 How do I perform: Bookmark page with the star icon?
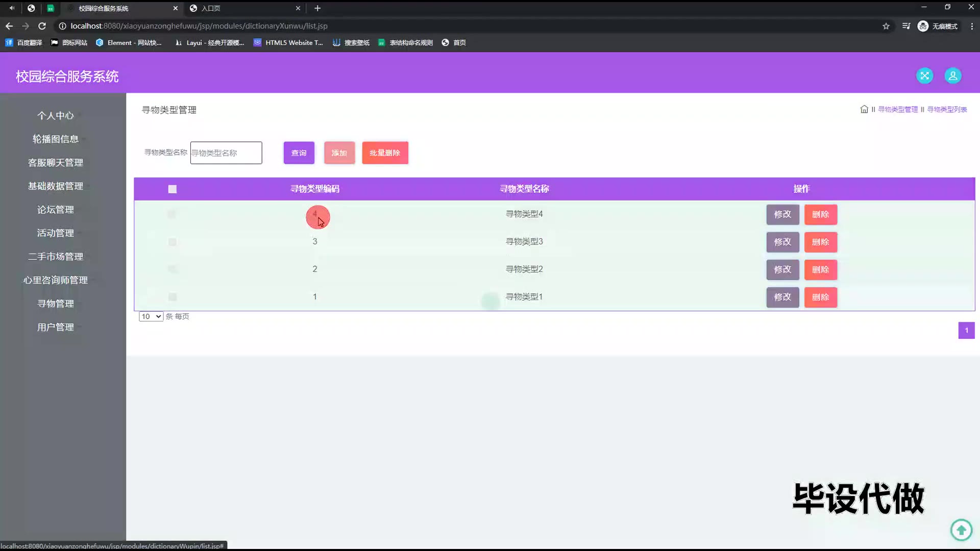(886, 26)
